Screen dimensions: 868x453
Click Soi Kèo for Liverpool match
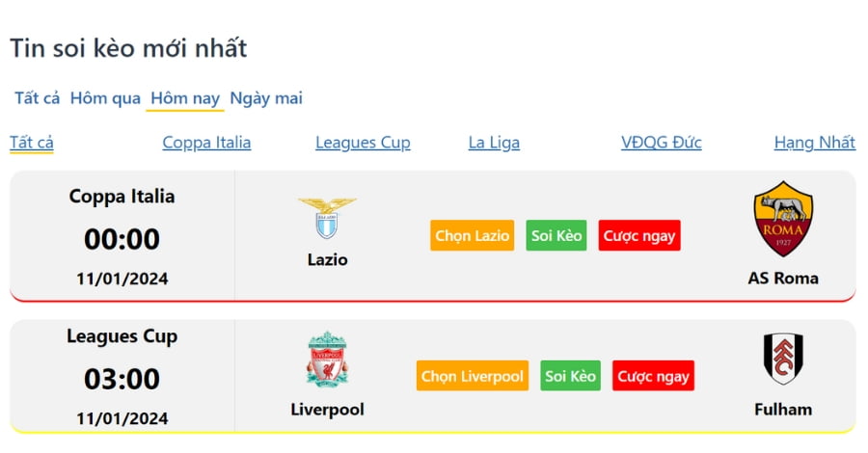(x=570, y=376)
